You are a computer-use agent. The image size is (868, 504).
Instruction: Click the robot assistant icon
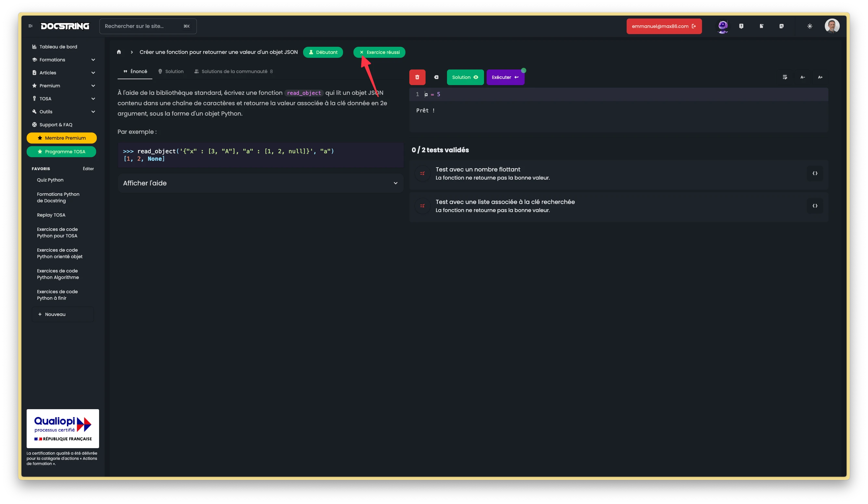[x=722, y=27]
